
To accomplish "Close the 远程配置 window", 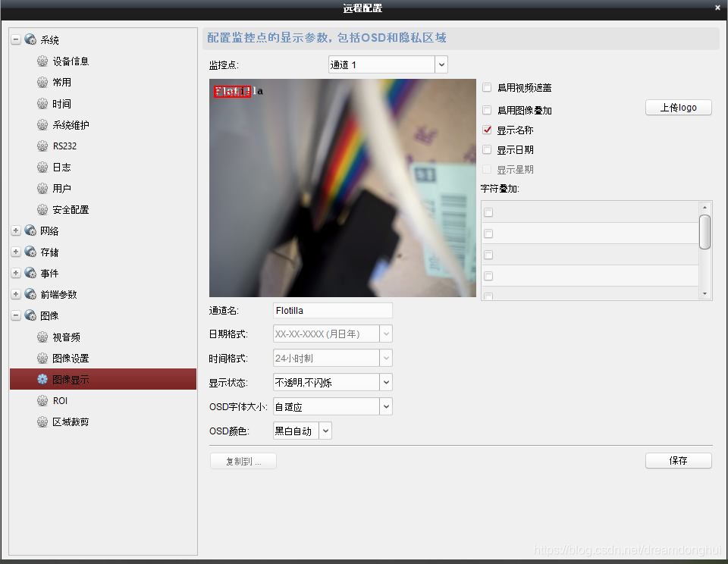I will 717,8.
